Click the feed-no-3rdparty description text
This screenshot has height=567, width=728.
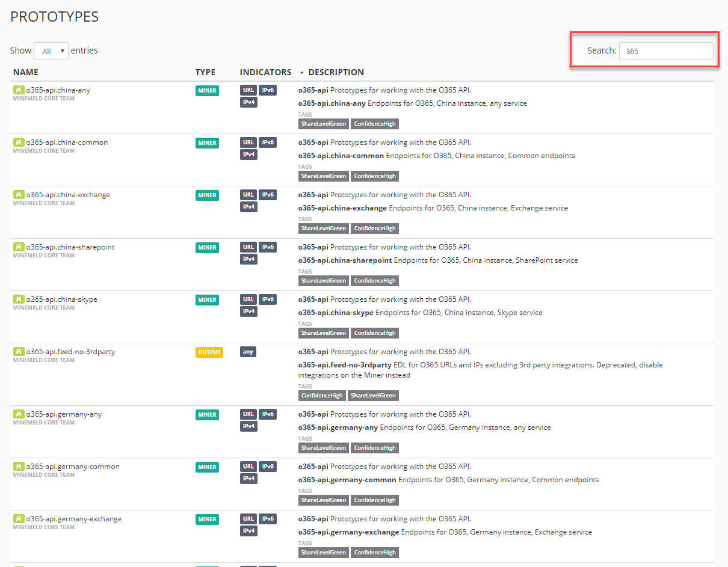point(480,370)
